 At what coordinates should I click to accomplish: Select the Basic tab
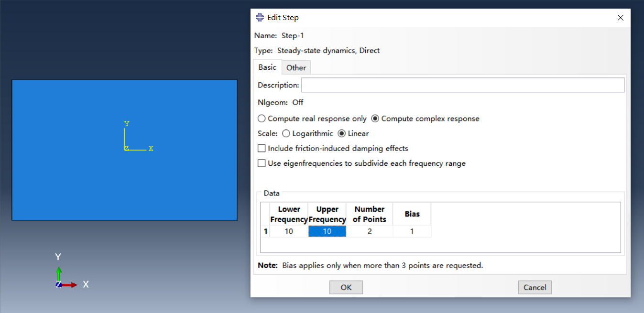[x=267, y=67]
